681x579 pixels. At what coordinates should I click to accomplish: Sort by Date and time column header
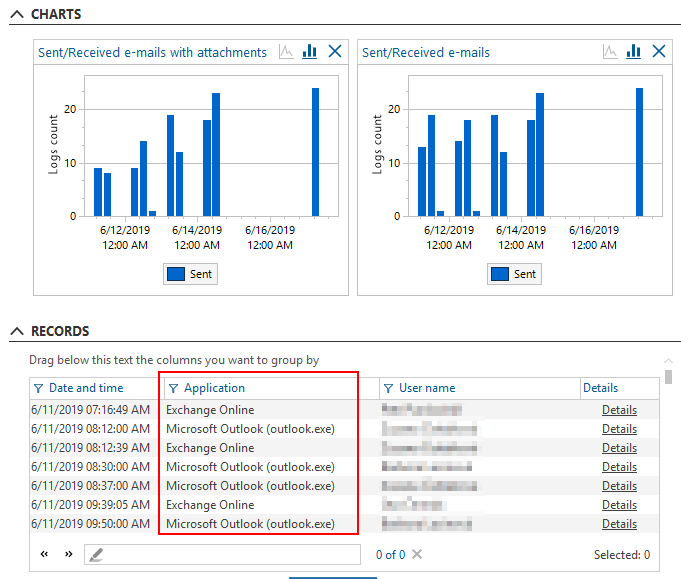86,388
